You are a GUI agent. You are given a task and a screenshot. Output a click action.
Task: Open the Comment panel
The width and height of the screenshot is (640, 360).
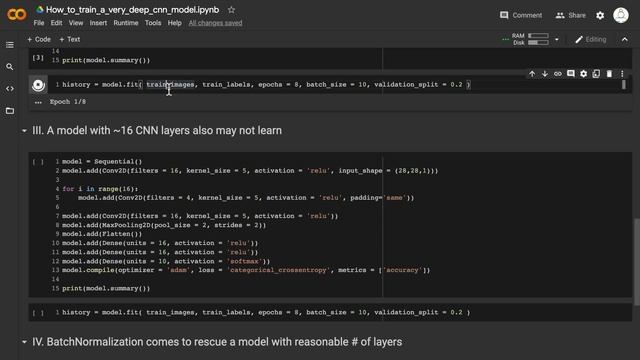[521, 15]
